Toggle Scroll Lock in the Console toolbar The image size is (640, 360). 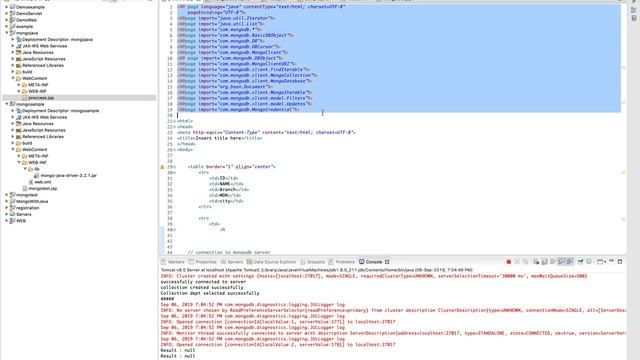click(544, 262)
